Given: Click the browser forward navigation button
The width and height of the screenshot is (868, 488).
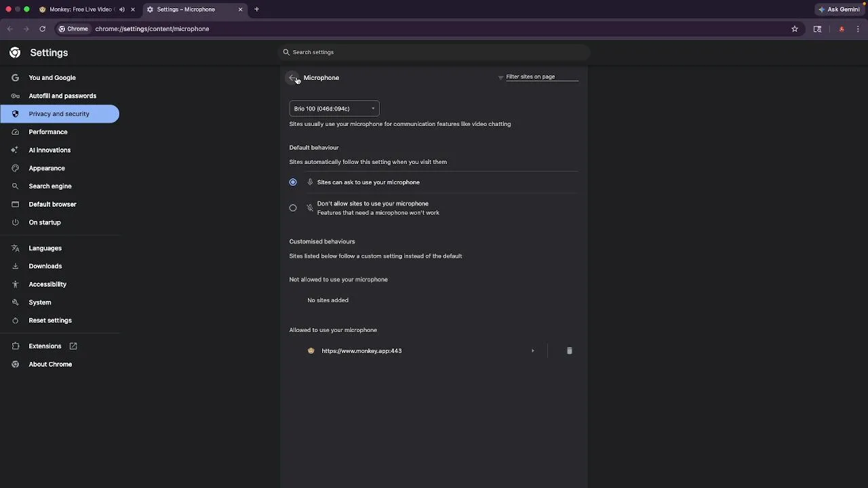Looking at the screenshot, I should pyautogui.click(x=26, y=29).
